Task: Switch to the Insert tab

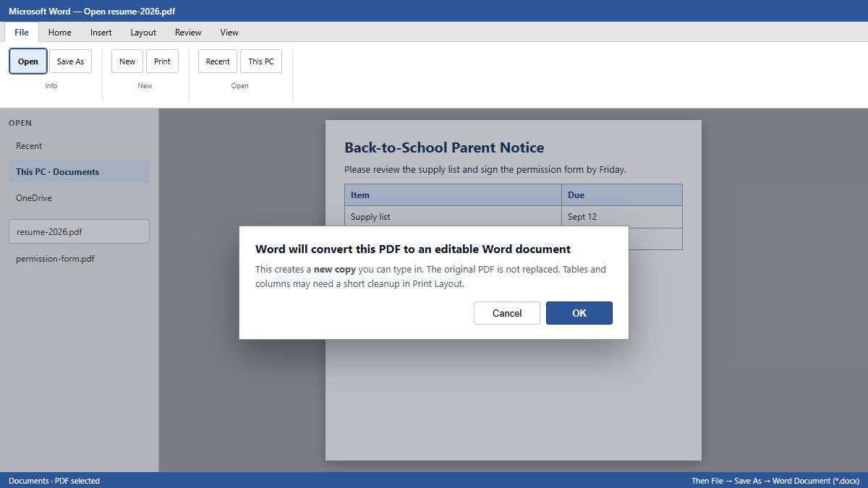Action: click(101, 32)
